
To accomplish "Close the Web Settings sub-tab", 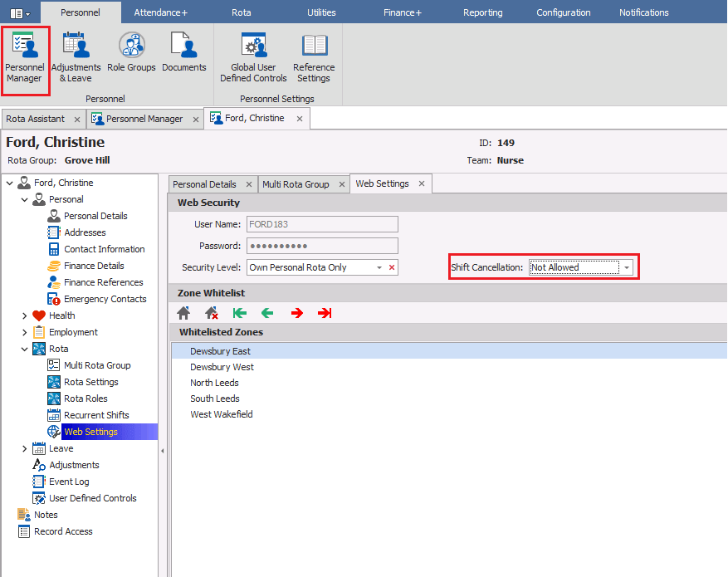I will 422,183.
